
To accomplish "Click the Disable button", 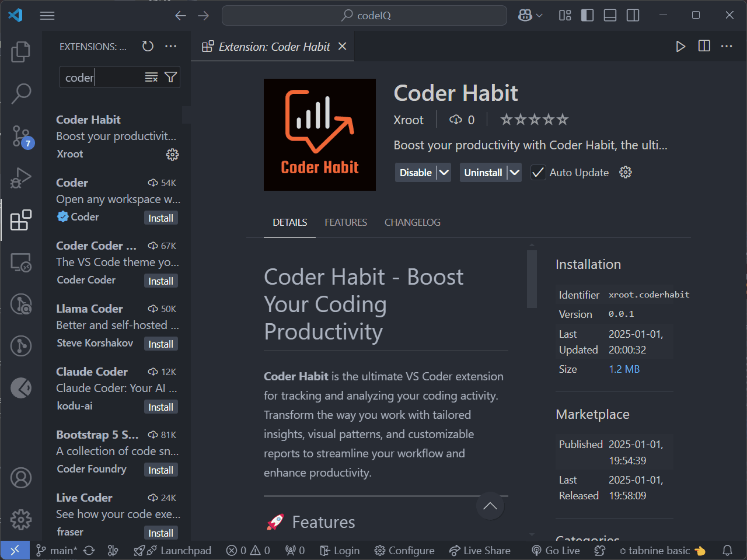I will pyautogui.click(x=416, y=173).
